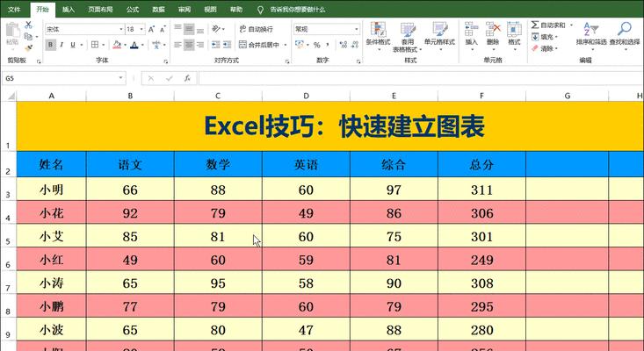Toggle Align Right
644x351 pixels.
click(200, 45)
